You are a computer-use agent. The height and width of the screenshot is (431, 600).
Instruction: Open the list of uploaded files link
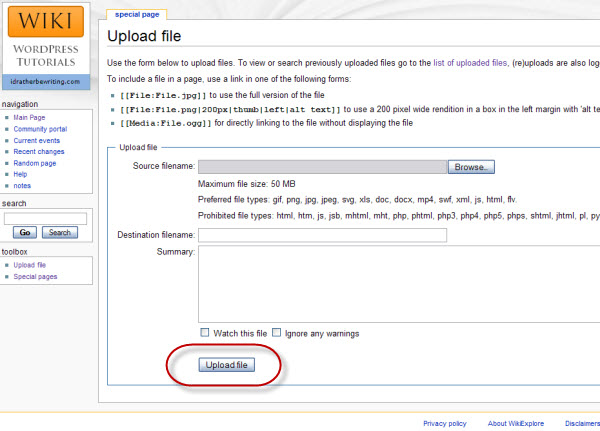(x=470, y=63)
